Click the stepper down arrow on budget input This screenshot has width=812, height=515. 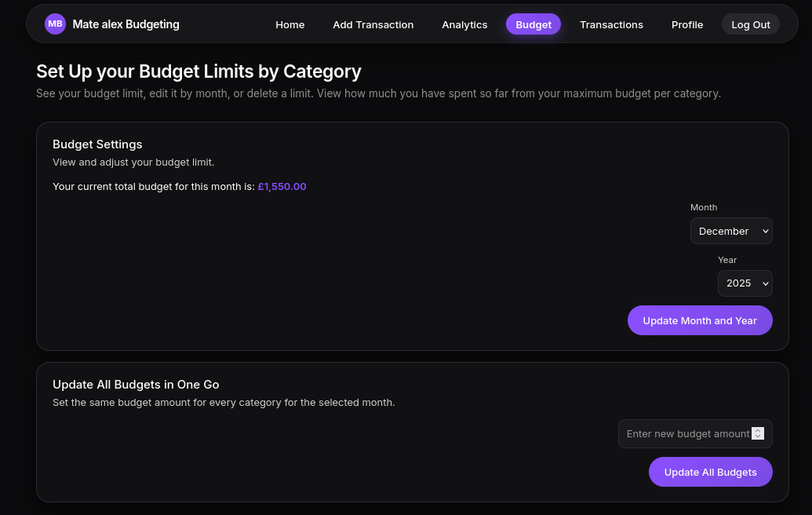pos(758,436)
